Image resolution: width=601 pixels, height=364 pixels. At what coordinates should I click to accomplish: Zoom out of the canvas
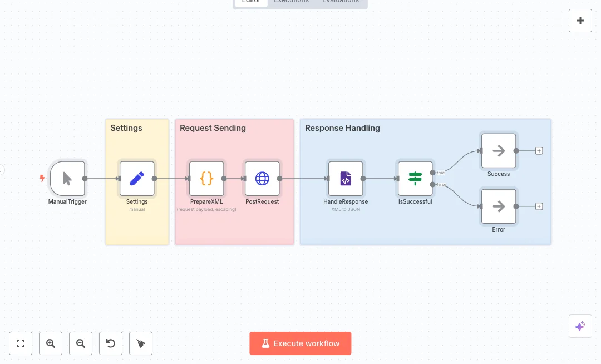coord(81,343)
